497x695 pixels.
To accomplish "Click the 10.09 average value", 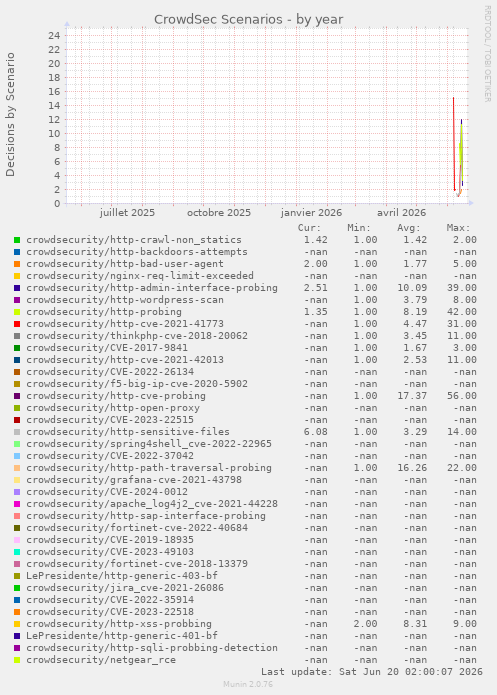I will point(412,288).
